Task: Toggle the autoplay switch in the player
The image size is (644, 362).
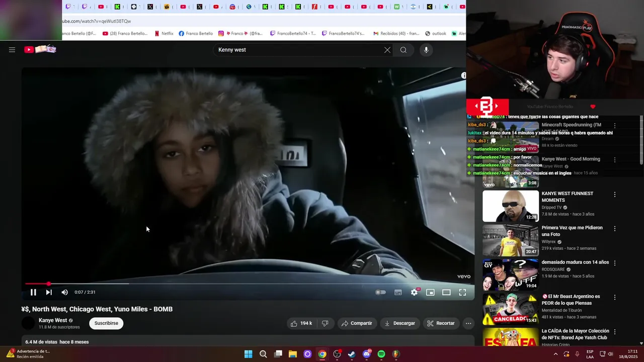Action: [x=381, y=292]
